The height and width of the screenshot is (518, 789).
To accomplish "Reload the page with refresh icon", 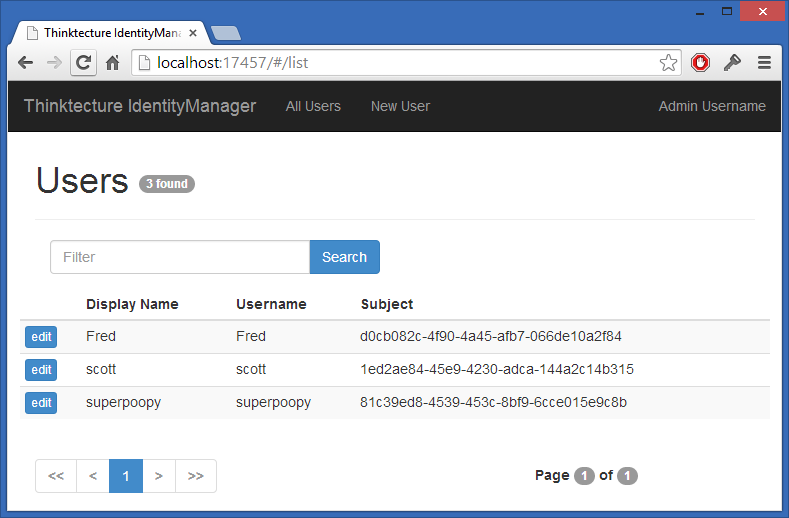I will click(x=83, y=63).
